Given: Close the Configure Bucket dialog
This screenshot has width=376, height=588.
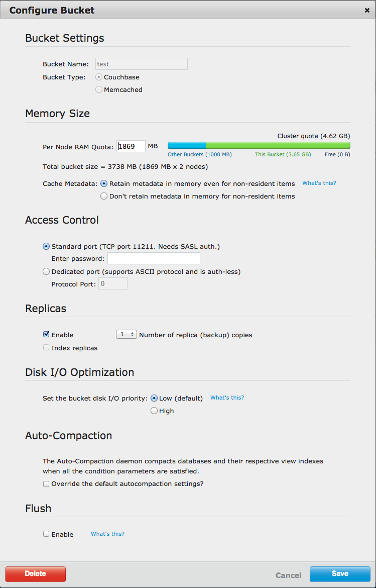Looking at the screenshot, I should [x=367, y=10].
